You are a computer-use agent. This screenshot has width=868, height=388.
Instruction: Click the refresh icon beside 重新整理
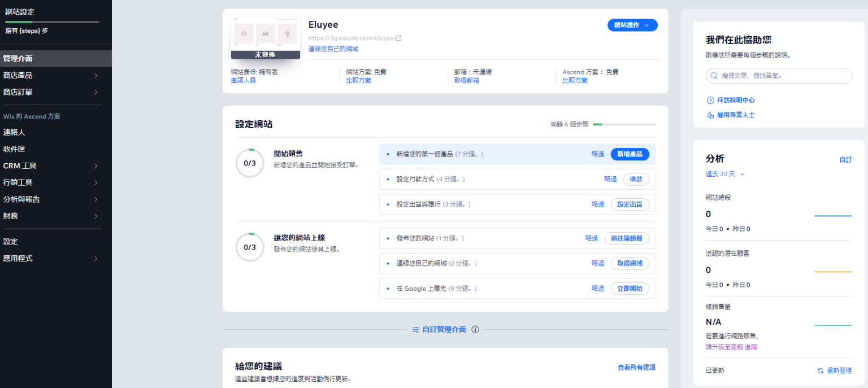pos(820,370)
